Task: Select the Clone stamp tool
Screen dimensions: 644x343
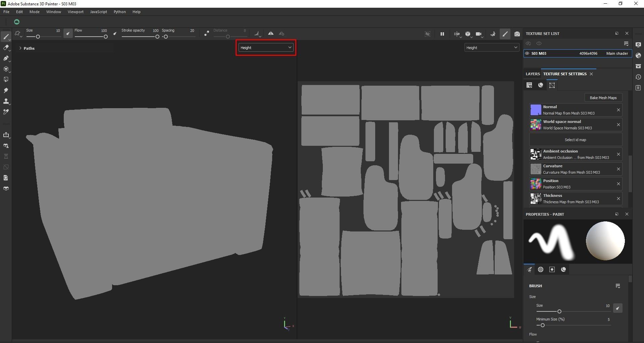Action: tap(6, 101)
